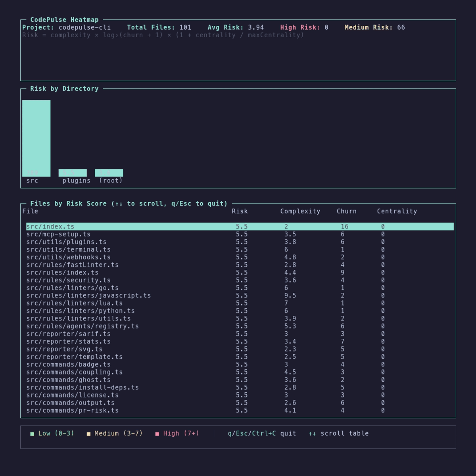The image size is (476, 476).
Task: Click the scroll table arrows hint
Action: [339, 434]
